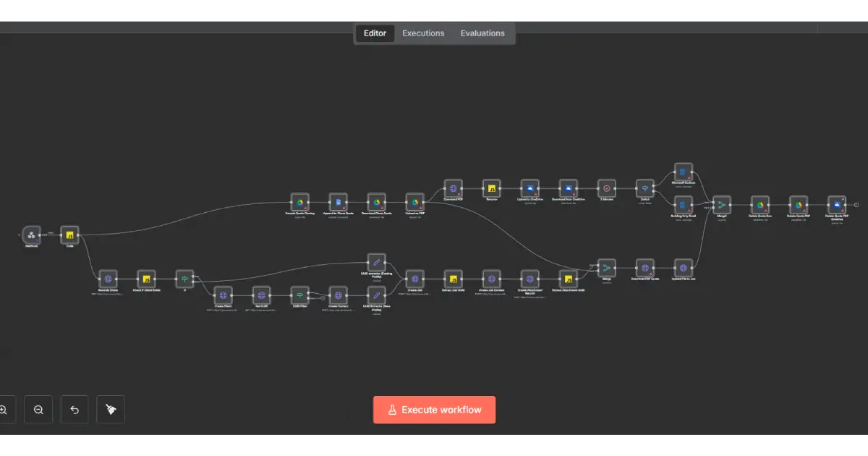Click the zoom in canvas button

point(3,410)
